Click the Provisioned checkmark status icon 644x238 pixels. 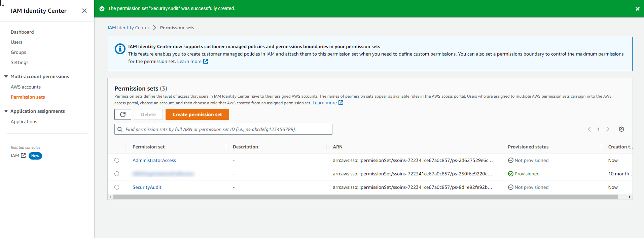(x=510, y=174)
